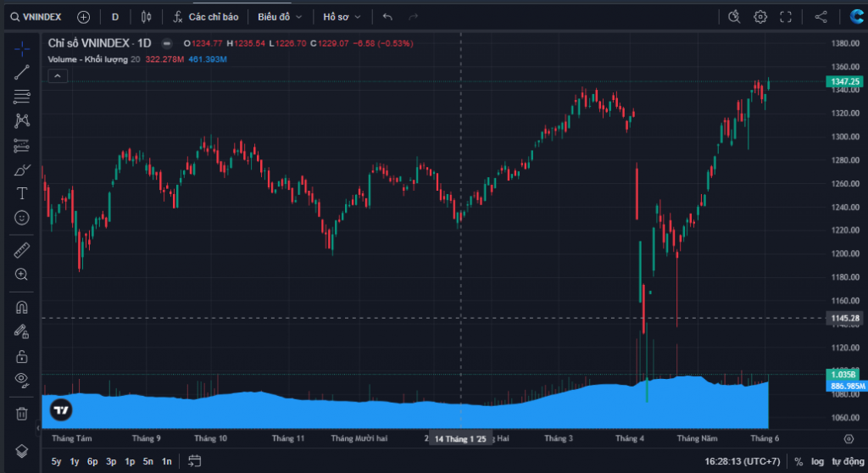The image size is (868, 473).
Task: Select the pattern drawing tool
Action: (21, 120)
